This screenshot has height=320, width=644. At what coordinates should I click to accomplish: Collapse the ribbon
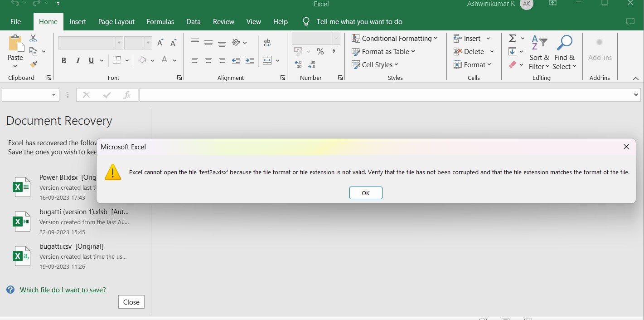(635, 78)
